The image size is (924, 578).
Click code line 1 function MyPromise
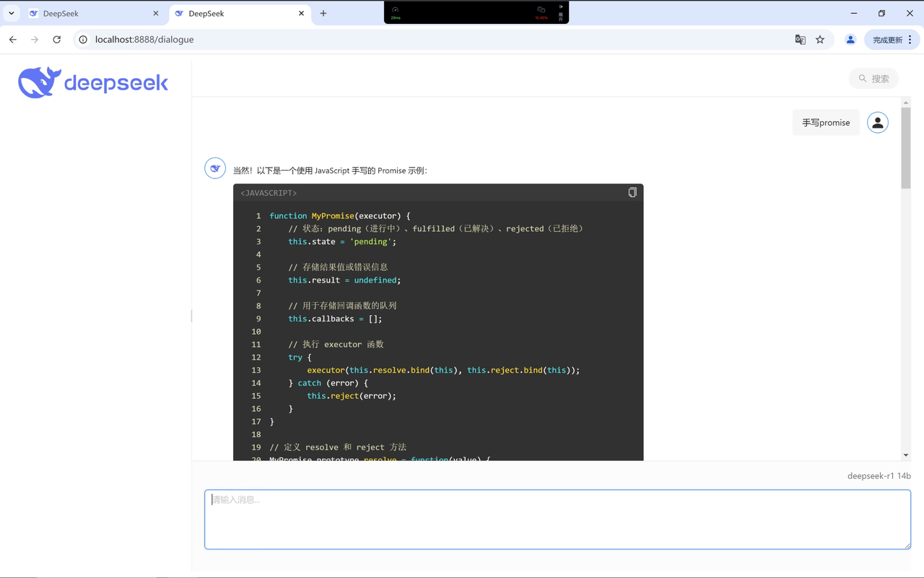tap(340, 216)
